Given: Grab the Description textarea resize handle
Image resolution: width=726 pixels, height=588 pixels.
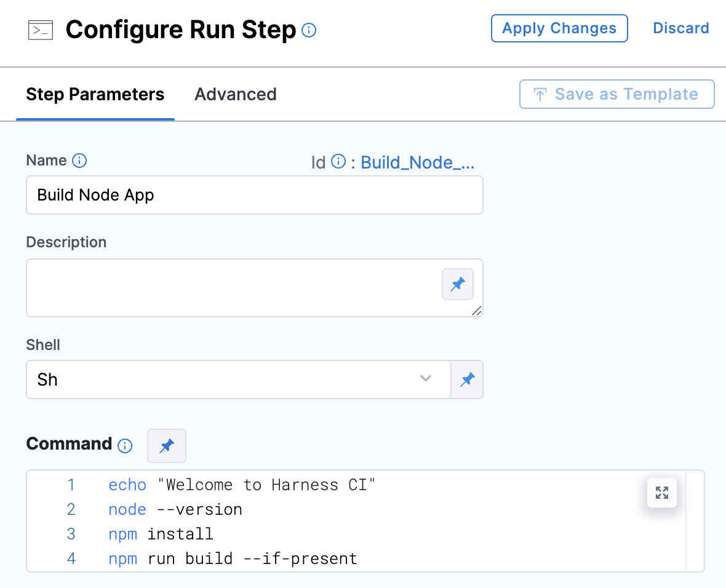Looking at the screenshot, I should click(x=476, y=311).
